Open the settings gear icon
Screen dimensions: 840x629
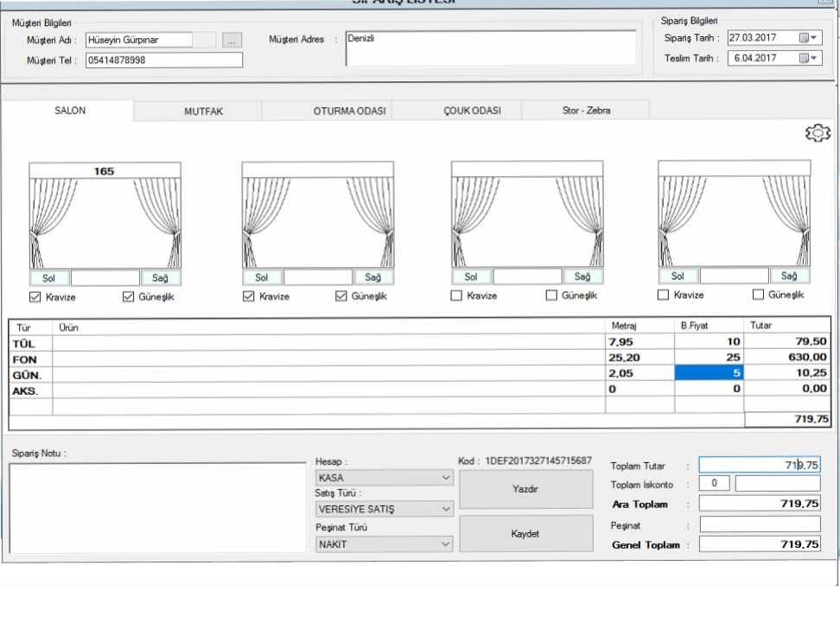(x=817, y=133)
